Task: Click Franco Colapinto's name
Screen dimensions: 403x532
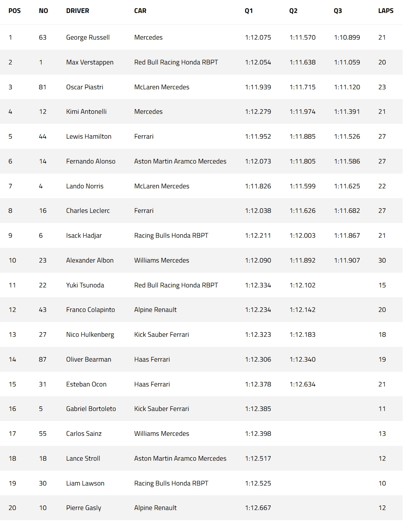Action: pyautogui.click(x=90, y=310)
